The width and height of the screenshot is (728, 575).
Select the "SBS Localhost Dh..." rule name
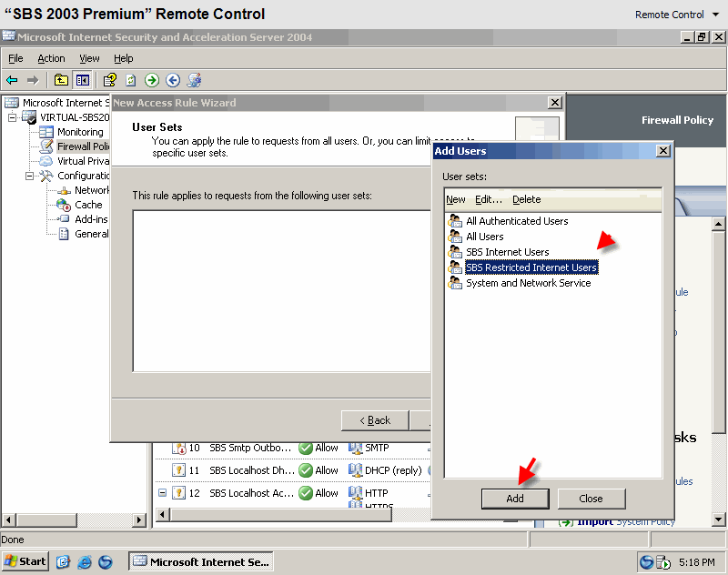pyautogui.click(x=252, y=470)
